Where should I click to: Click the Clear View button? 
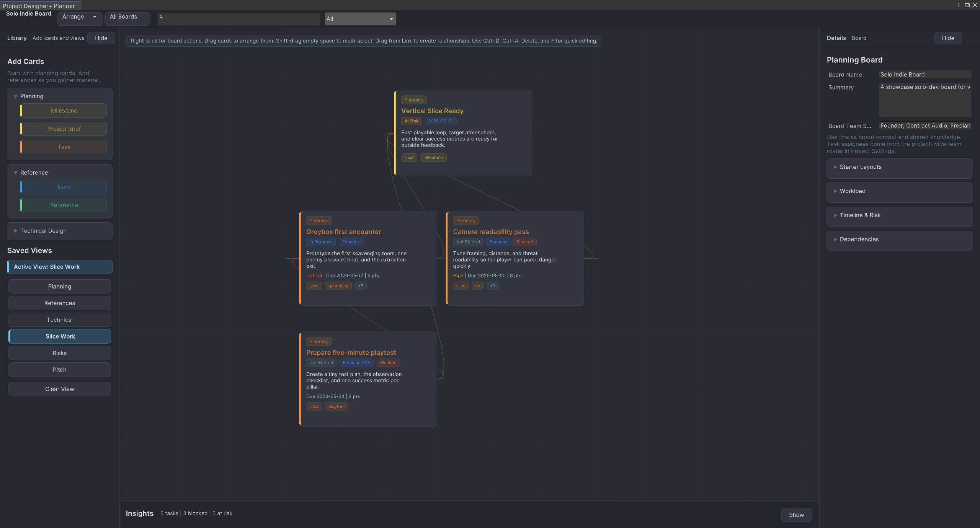[60, 389]
